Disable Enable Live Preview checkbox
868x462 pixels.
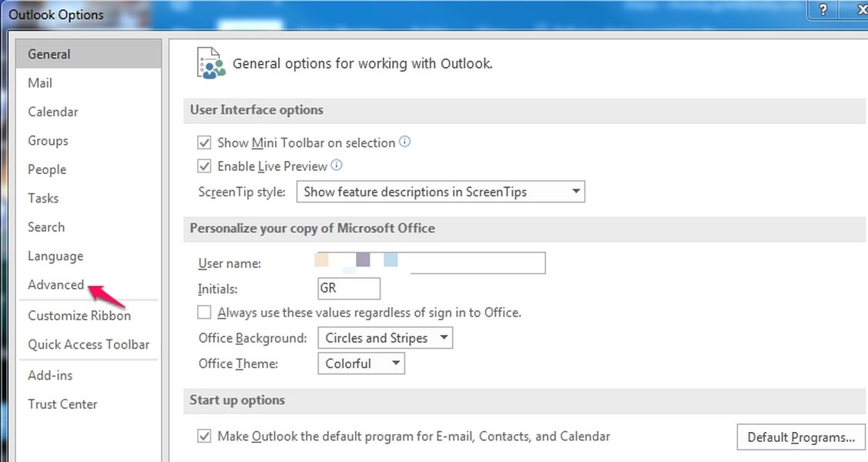pos(204,166)
